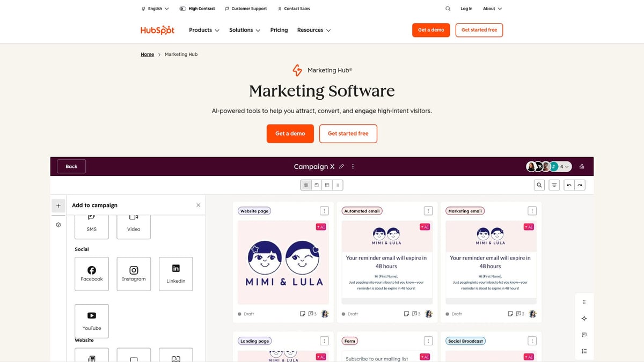Viewport: 644px width, 362px height.
Task: Open the English language dropdown
Action: coord(155,9)
